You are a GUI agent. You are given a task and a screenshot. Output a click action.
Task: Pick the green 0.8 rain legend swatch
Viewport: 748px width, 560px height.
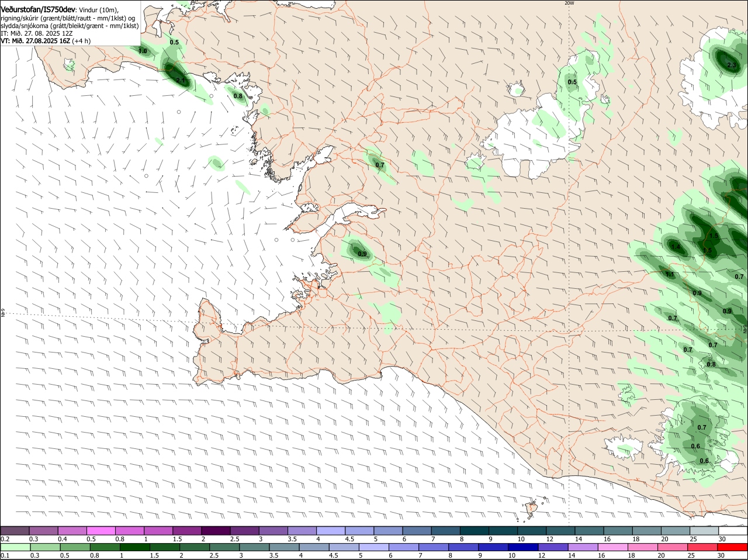105,547
